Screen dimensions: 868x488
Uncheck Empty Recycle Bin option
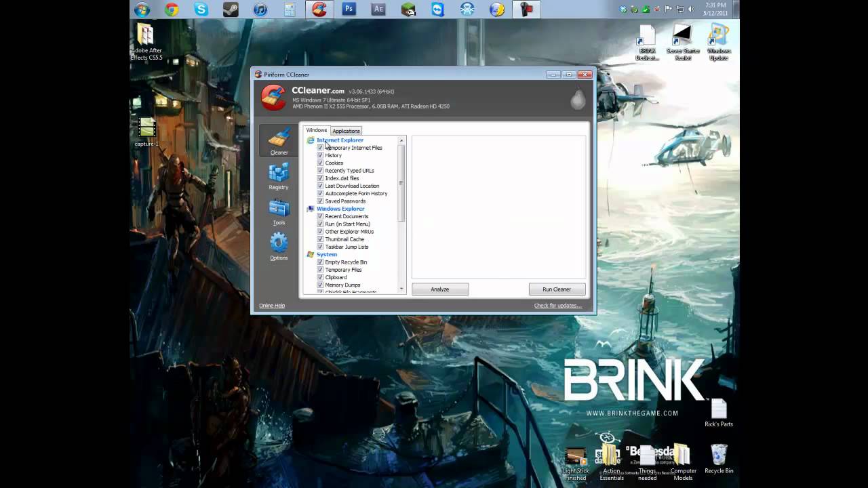pyautogui.click(x=320, y=262)
